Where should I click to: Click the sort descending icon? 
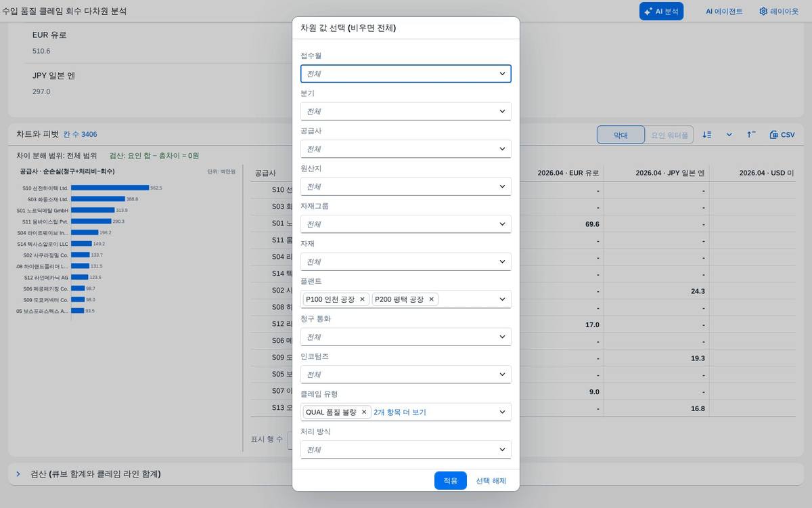(707, 135)
